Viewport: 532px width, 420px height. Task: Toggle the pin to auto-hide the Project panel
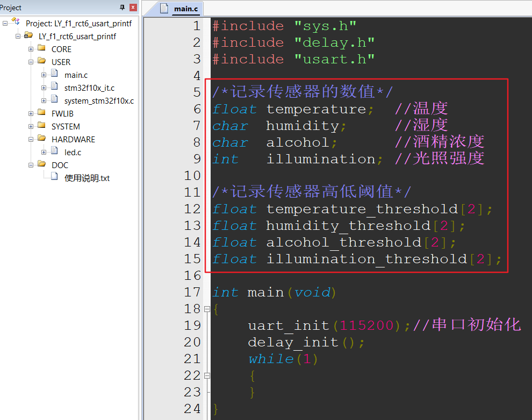(x=123, y=8)
